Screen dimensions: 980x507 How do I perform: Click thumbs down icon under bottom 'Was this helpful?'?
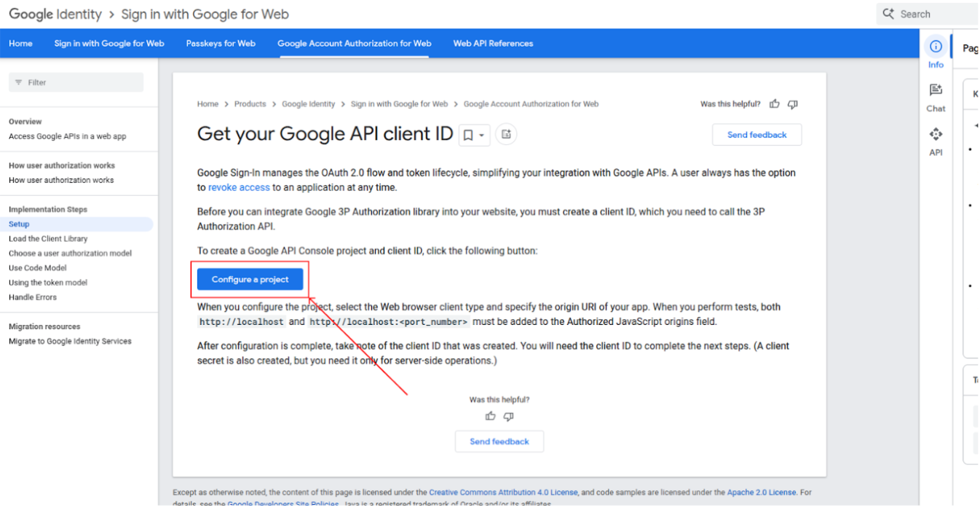tap(509, 416)
